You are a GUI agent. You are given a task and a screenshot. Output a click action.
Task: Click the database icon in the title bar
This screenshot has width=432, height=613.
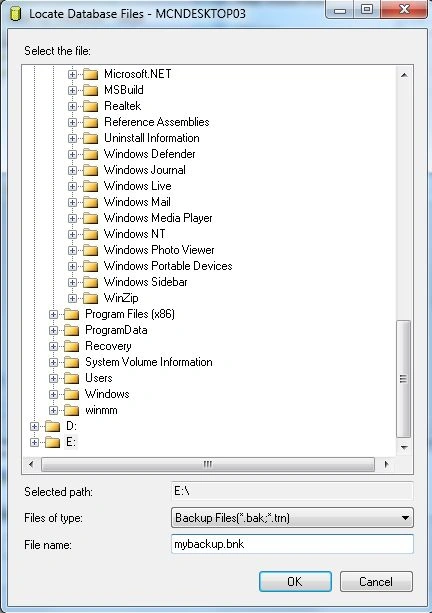coord(15,14)
